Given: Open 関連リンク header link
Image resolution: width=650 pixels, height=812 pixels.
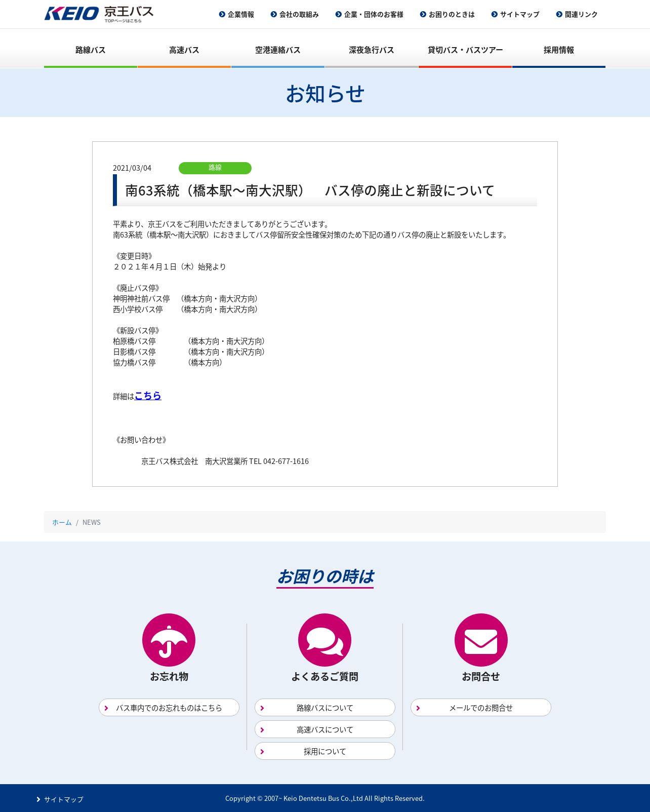Looking at the screenshot, I should (581, 15).
